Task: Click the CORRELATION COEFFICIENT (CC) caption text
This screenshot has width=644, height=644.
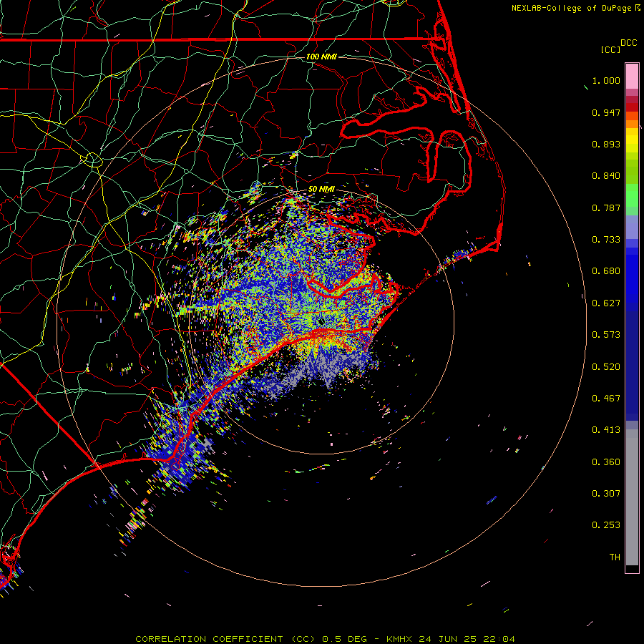Action: (225, 639)
